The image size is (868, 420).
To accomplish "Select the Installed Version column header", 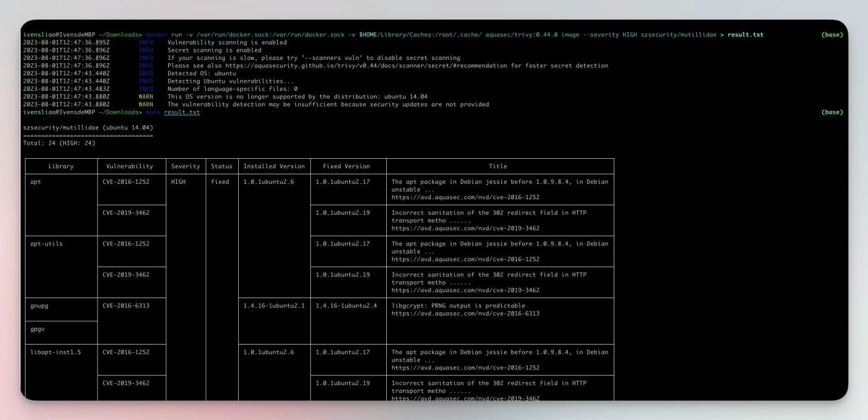I will [x=275, y=166].
